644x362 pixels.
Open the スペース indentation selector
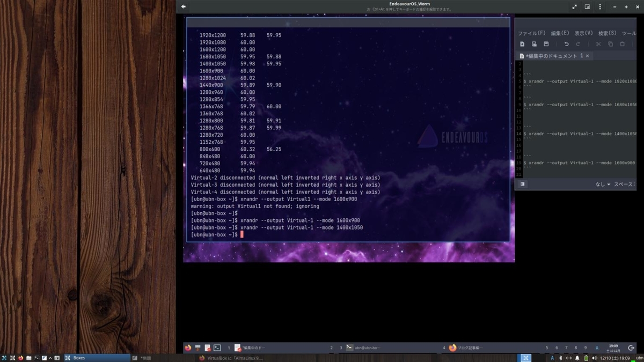624,184
